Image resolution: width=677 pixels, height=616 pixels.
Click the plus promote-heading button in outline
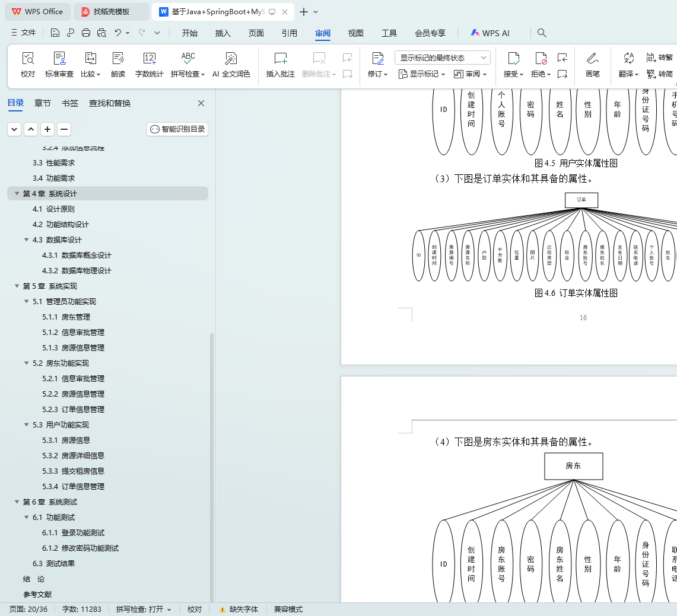[x=47, y=129]
